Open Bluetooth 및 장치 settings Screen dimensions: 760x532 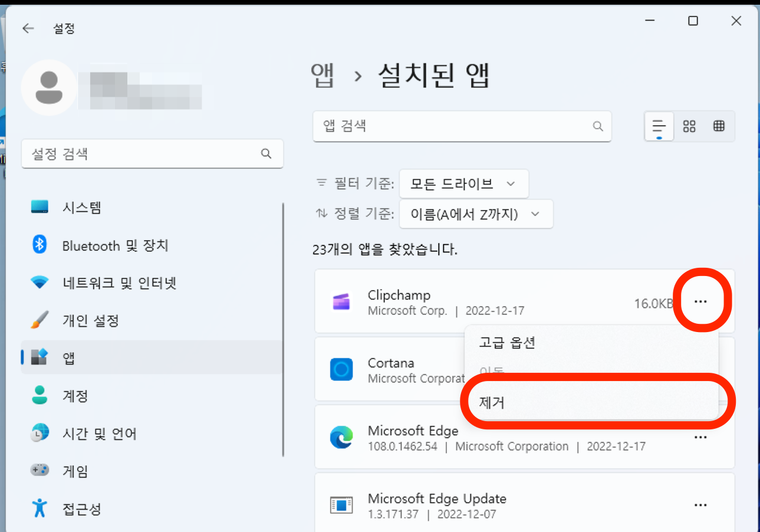152,245
